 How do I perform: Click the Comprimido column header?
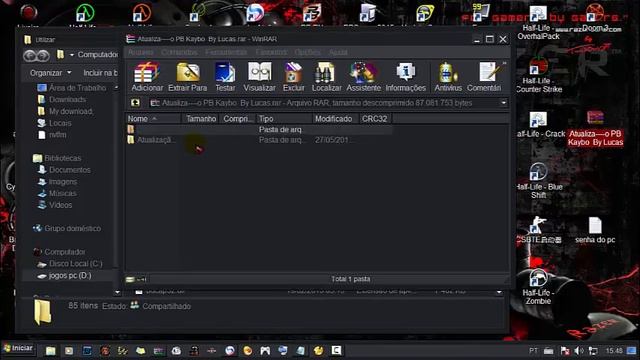pos(238,119)
